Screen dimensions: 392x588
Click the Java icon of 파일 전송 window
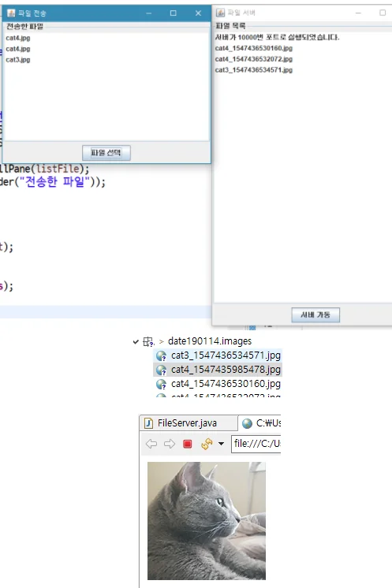pyautogui.click(x=11, y=13)
